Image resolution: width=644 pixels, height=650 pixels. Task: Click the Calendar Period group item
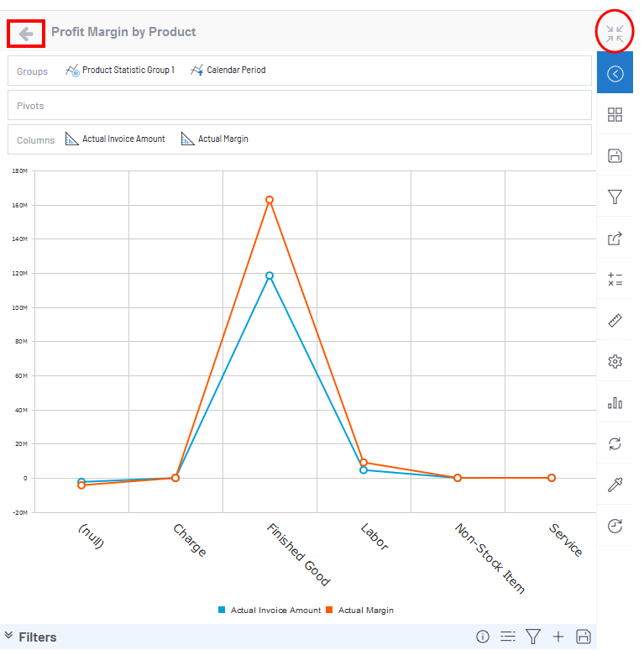(x=228, y=71)
